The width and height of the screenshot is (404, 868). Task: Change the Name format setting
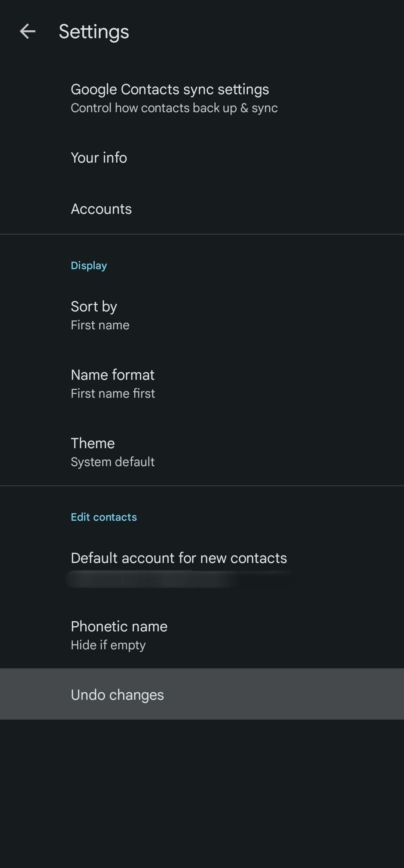113,375
